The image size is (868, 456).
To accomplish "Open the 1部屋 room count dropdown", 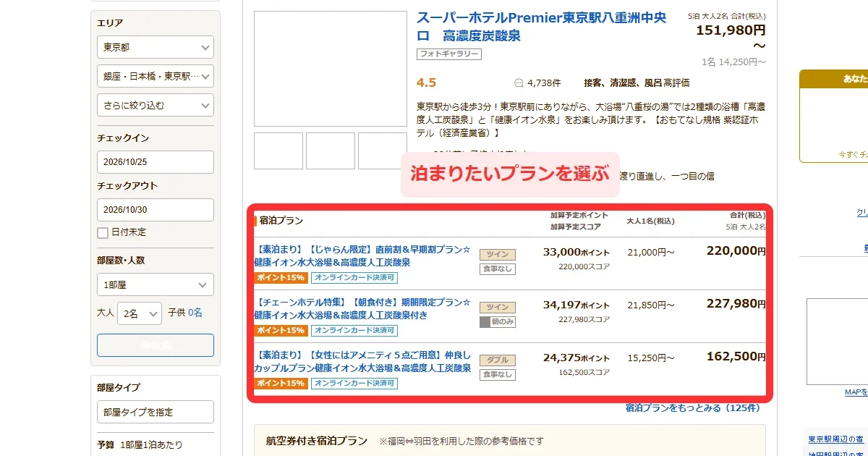I will 156,284.
